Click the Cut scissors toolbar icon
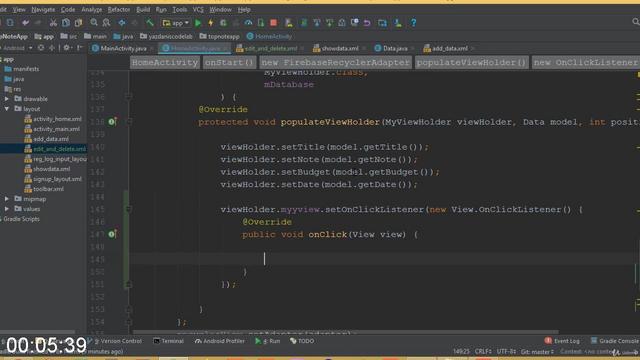Screen dimensions: 640x360 [x=53, y=23]
